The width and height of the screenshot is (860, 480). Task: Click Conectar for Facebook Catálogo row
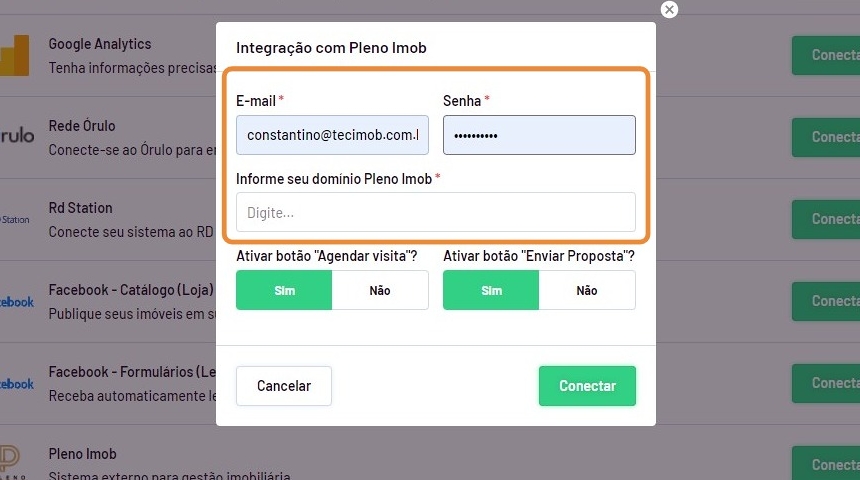click(827, 301)
